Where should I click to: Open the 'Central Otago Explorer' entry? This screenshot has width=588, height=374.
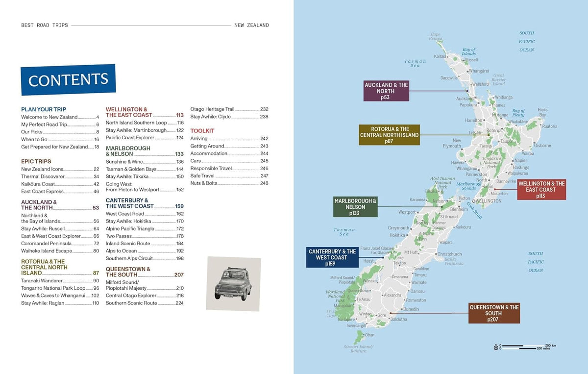click(145, 296)
